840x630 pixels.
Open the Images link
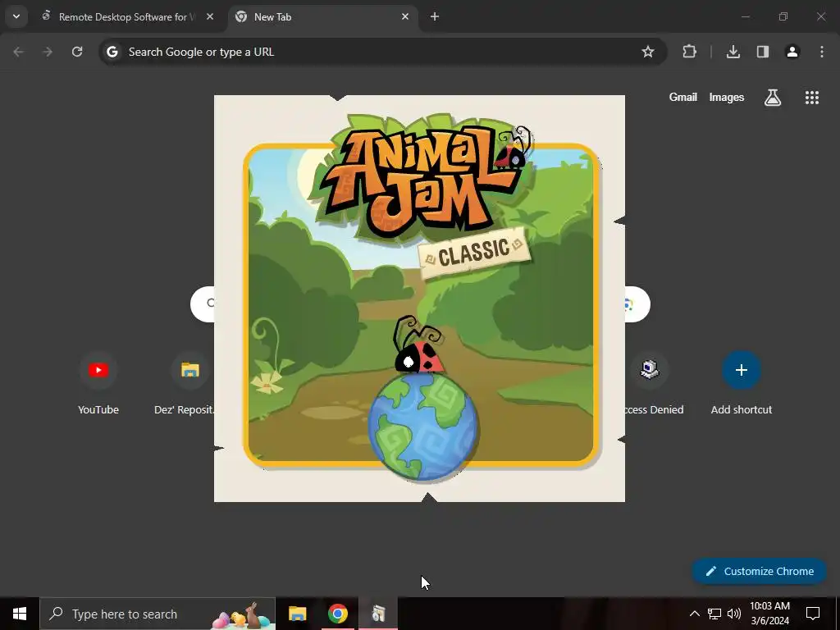[727, 98]
